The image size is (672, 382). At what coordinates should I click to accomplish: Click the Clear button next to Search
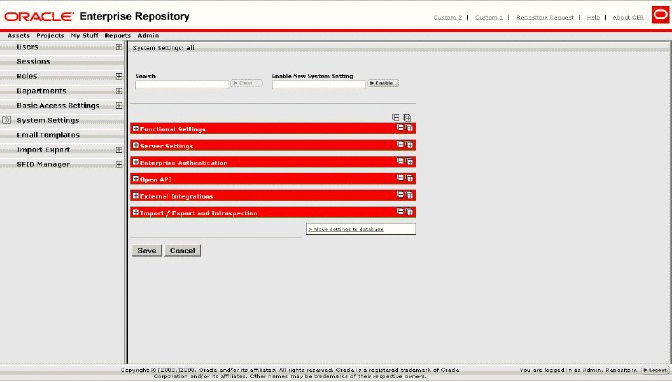[246, 83]
